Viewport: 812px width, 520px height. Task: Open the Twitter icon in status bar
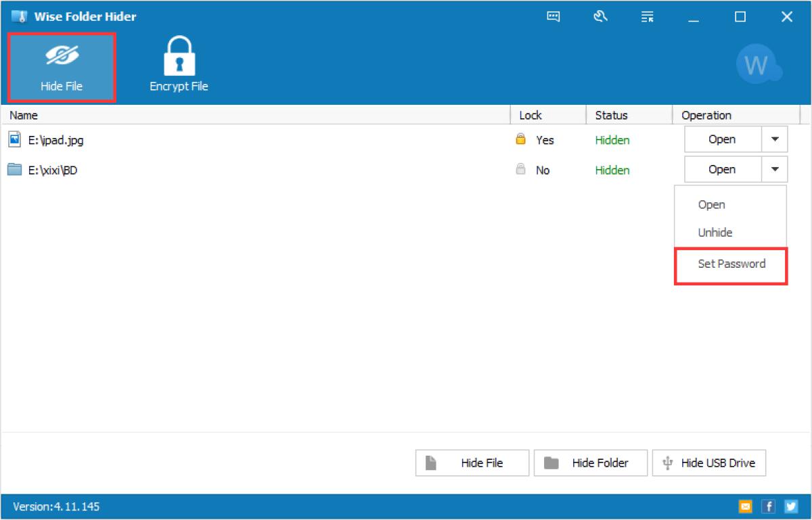[x=790, y=506]
